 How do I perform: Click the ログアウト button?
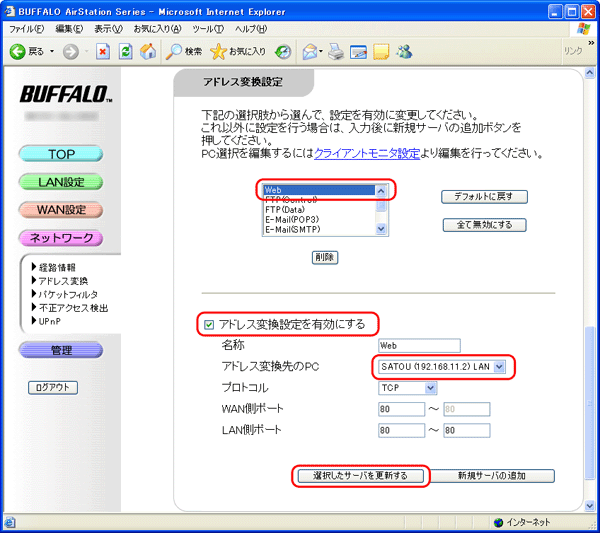click(x=53, y=387)
